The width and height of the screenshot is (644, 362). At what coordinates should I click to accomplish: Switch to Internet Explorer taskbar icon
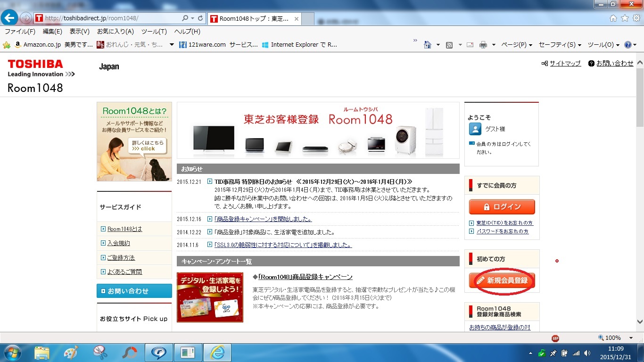(218, 353)
